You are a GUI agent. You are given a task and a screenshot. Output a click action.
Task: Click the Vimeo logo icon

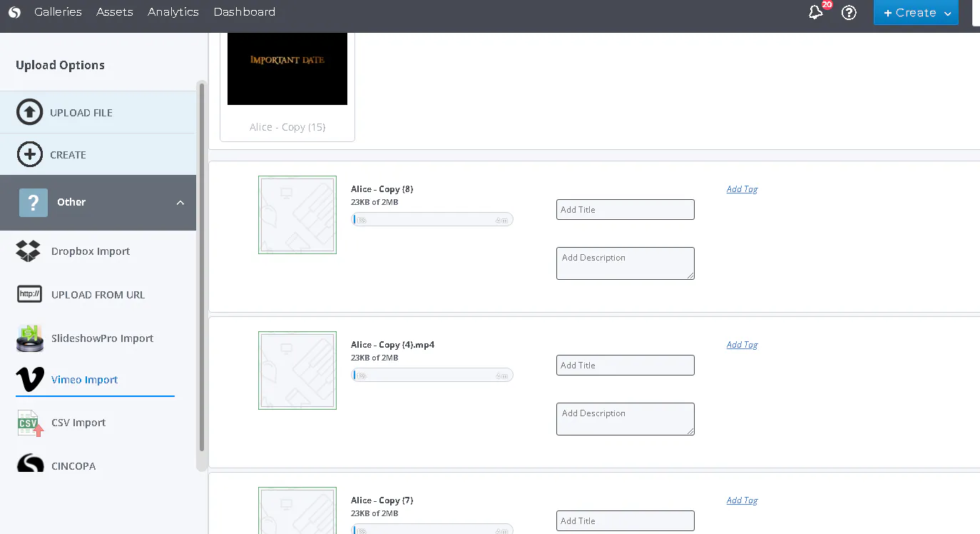(29, 380)
